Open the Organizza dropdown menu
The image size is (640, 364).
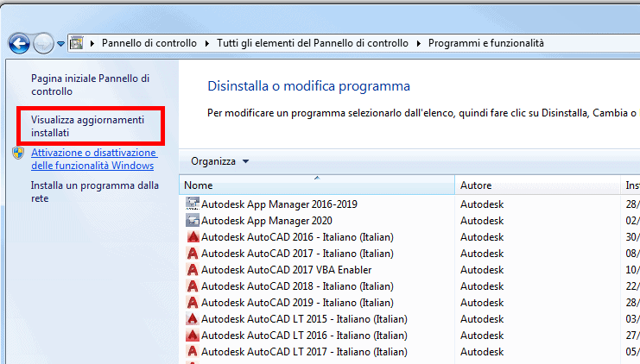pos(219,161)
